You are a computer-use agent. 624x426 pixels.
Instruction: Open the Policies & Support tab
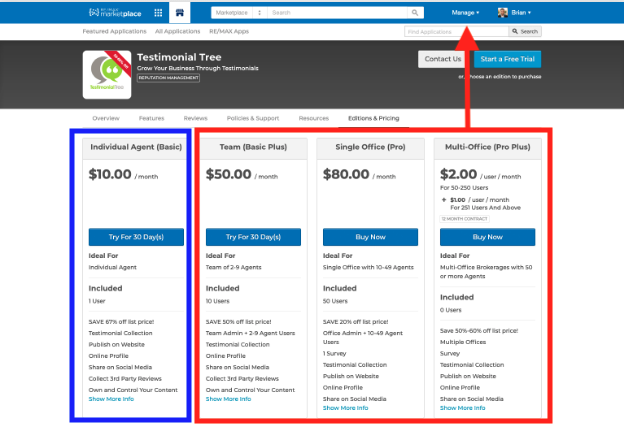pos(253,118)
